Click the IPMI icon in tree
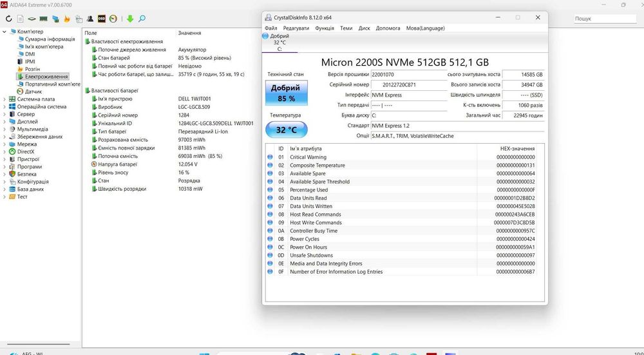Screen dimensions: 644x355 pos(20,62)
